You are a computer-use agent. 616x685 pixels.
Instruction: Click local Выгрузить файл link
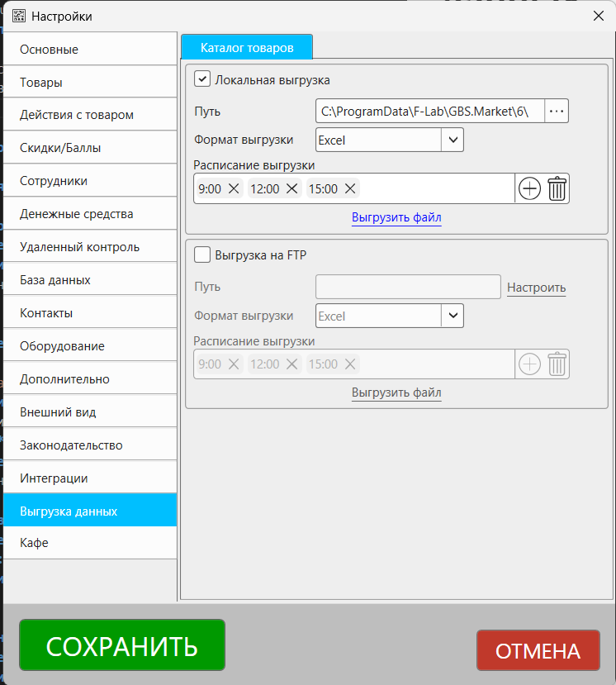pos(396,218)
